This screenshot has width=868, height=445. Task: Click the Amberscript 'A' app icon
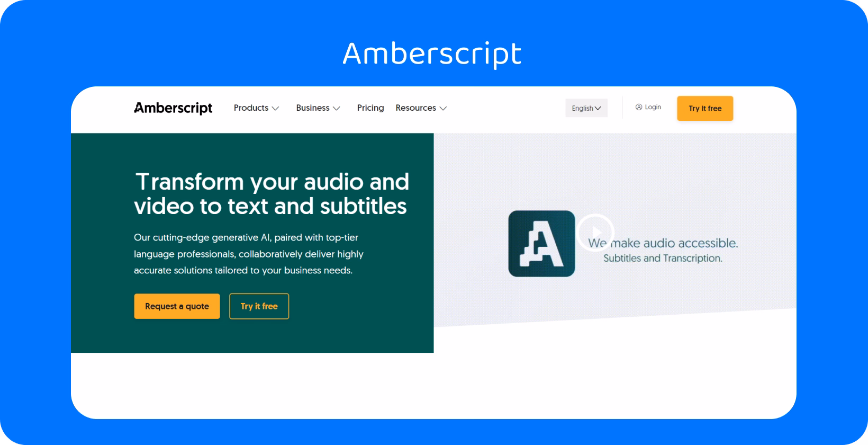click(541, 244)
